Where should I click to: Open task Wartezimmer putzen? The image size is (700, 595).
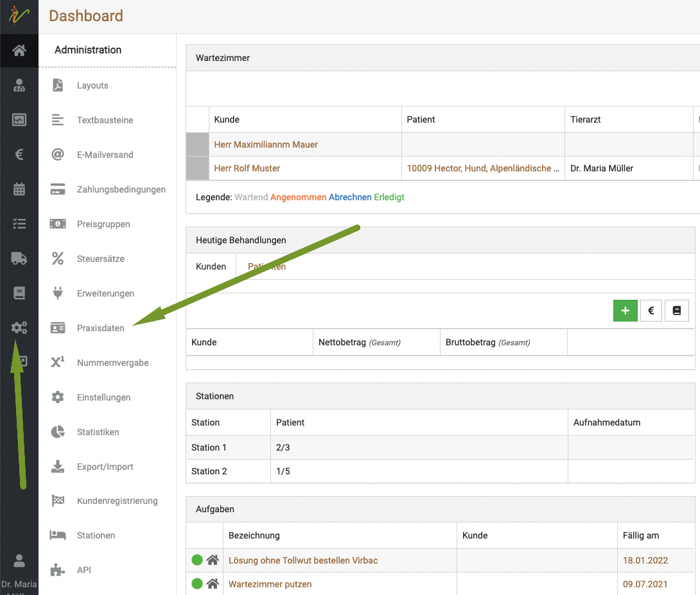click(270, 584)
